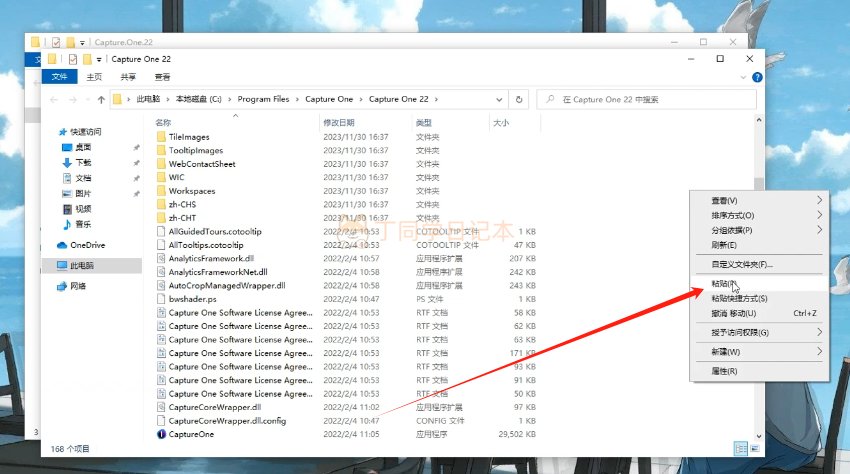Open the WebContactSheet folder icon
Image resolution: width=850 pixels, height=474 pixels.
[x=161, y=164]
